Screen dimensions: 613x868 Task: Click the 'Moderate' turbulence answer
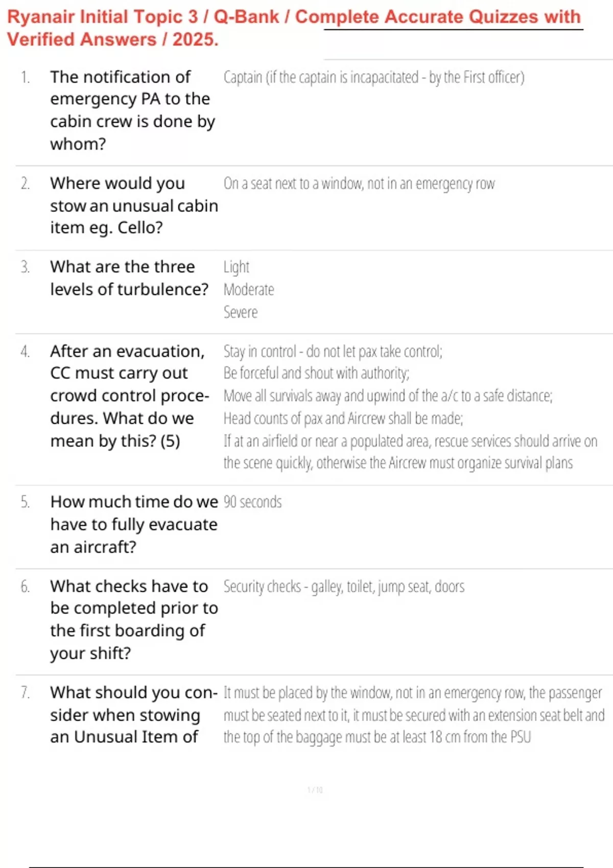click(x=249, y=290)
